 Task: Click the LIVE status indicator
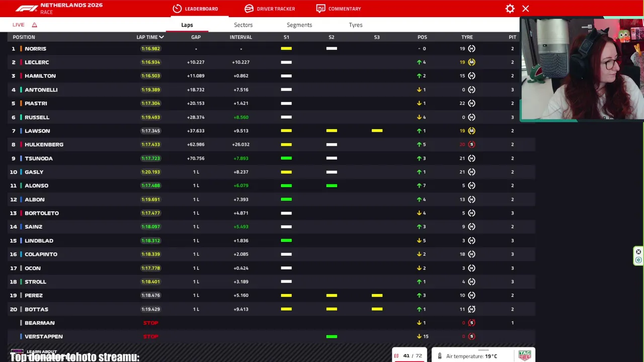tap(19, 25)
